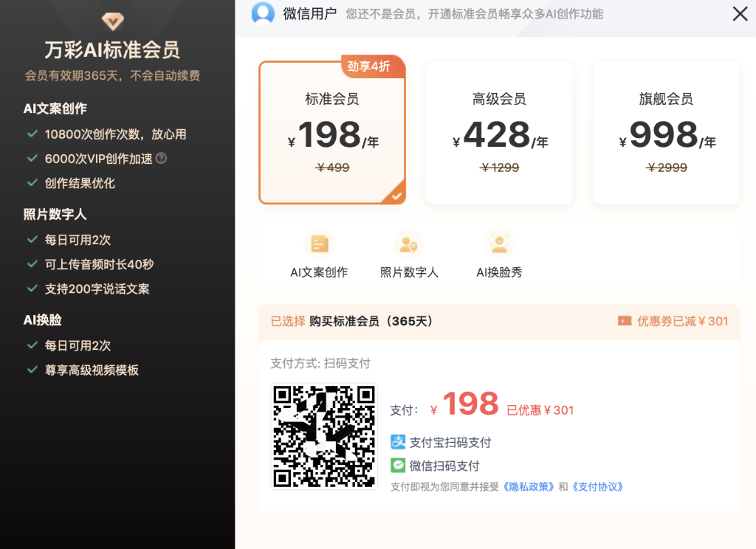Click the 6000次VIP创作加速 item
This screenshot has height=549, width=756.
tap(98, 159)
